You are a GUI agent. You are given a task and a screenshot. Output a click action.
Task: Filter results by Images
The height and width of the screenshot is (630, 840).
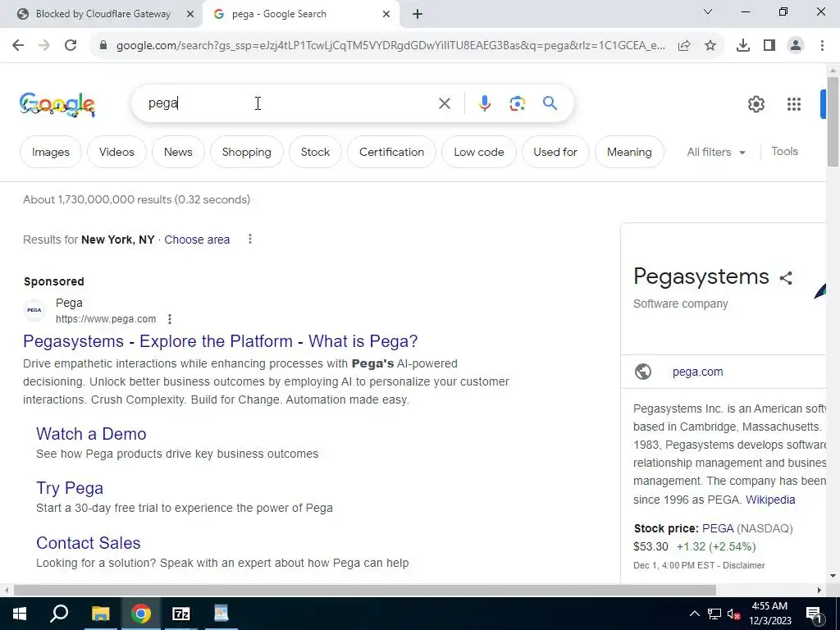coord(51,152)
